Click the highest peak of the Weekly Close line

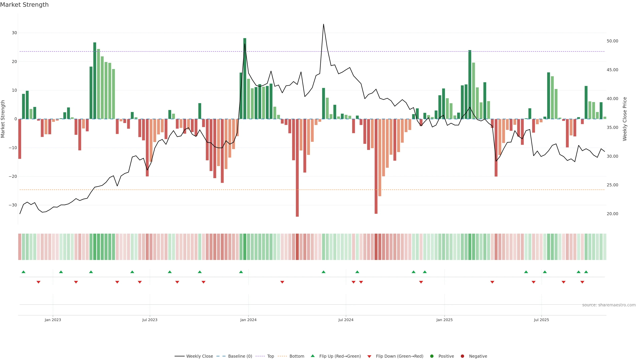pyautogui.click(x=324, y=24)
